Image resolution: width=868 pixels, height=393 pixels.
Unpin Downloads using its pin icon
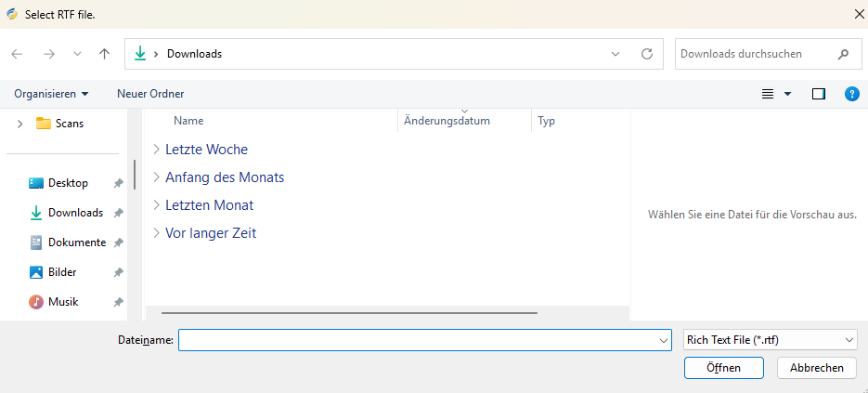pos(119,214)
